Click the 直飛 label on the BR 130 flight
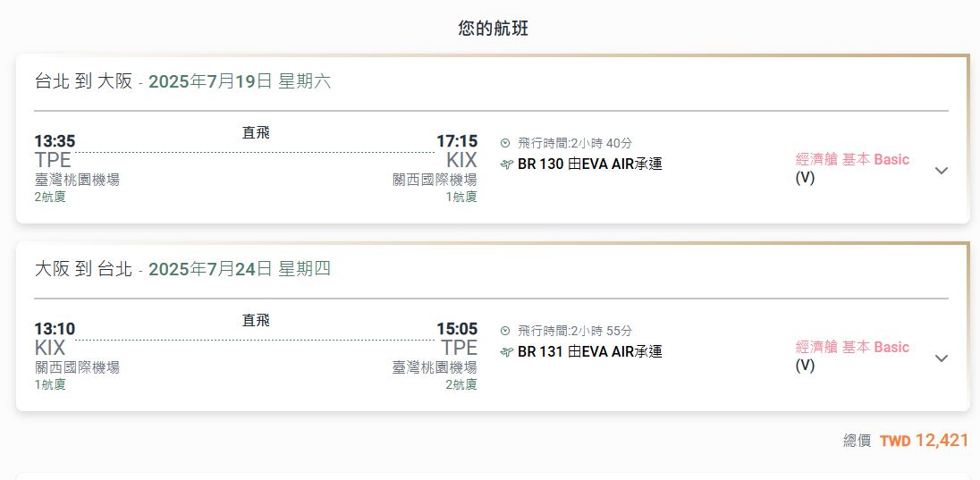Image resolution: width=980 pixels, height=480 pixels. pos(256,133)
